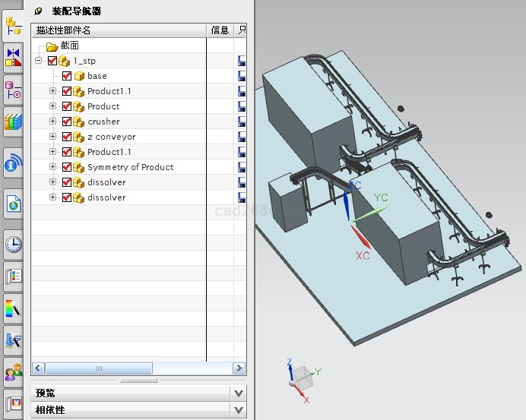Expand the 预览 preview panel
The image size is (526, 420).
coord(239,393)
